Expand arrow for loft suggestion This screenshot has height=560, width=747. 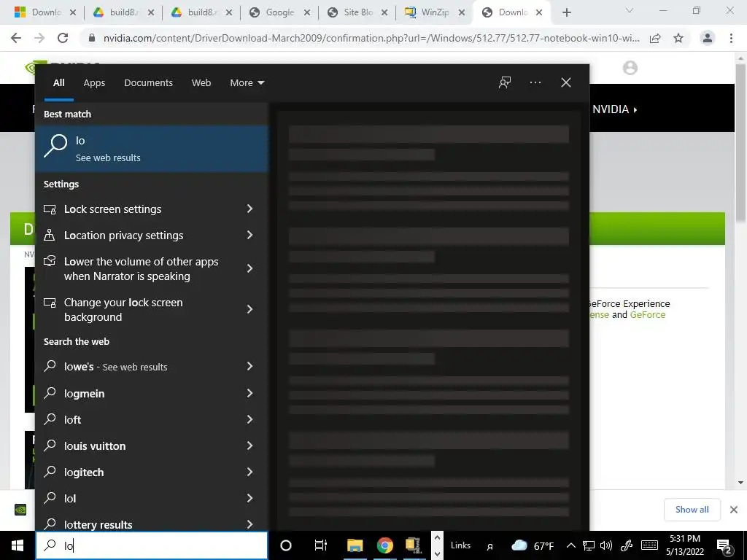[250, 419]
